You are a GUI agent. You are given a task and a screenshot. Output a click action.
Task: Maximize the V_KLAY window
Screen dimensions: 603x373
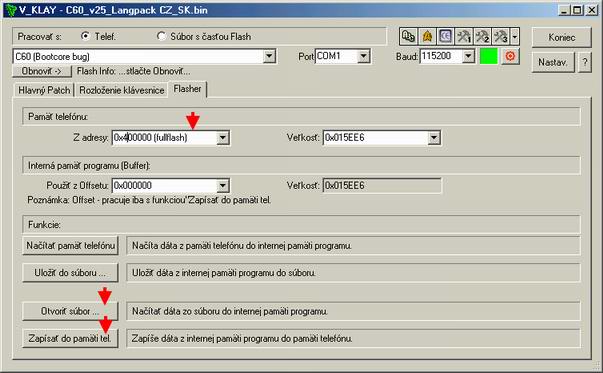577,10
